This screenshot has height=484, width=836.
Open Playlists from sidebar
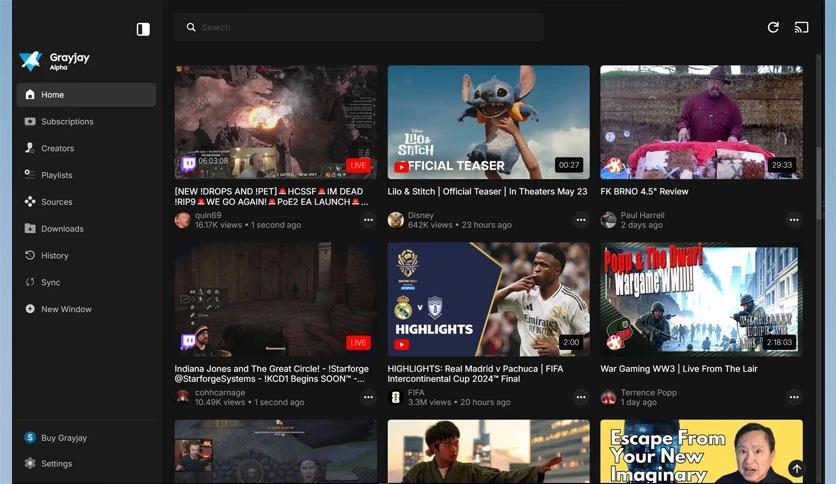tap(56, 175)
